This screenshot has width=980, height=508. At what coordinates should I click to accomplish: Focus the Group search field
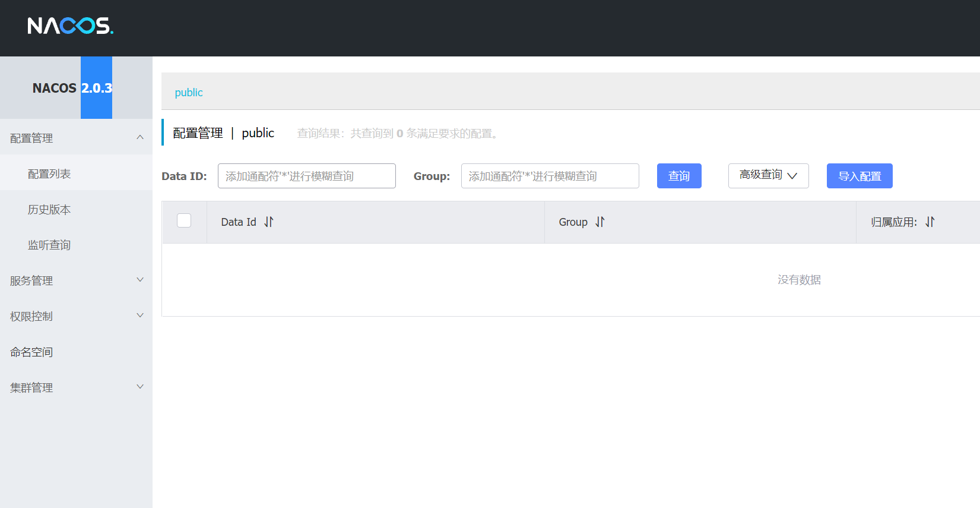[x=550, y=176]
